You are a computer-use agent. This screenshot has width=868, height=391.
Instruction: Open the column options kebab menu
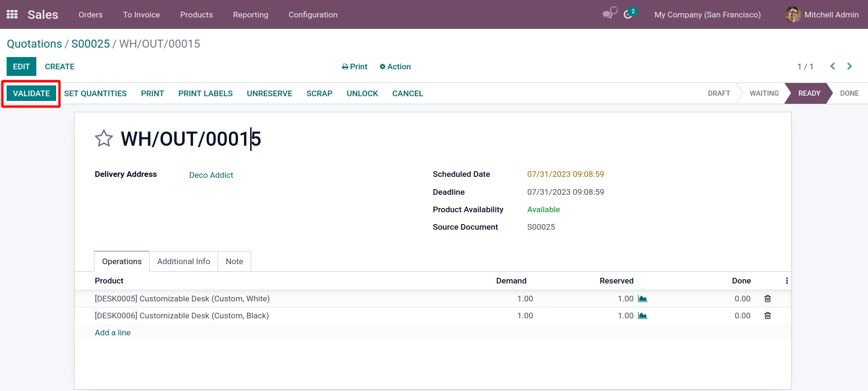[x=786, y=281]
